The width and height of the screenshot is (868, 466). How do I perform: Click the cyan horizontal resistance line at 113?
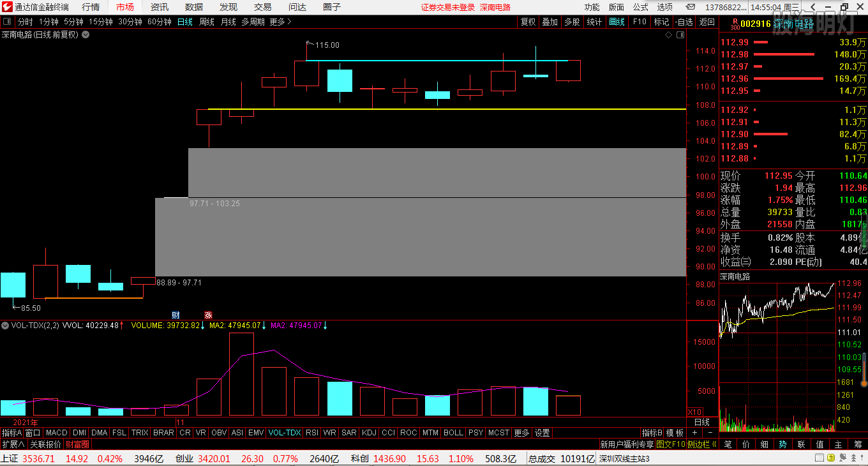point(437,61)
